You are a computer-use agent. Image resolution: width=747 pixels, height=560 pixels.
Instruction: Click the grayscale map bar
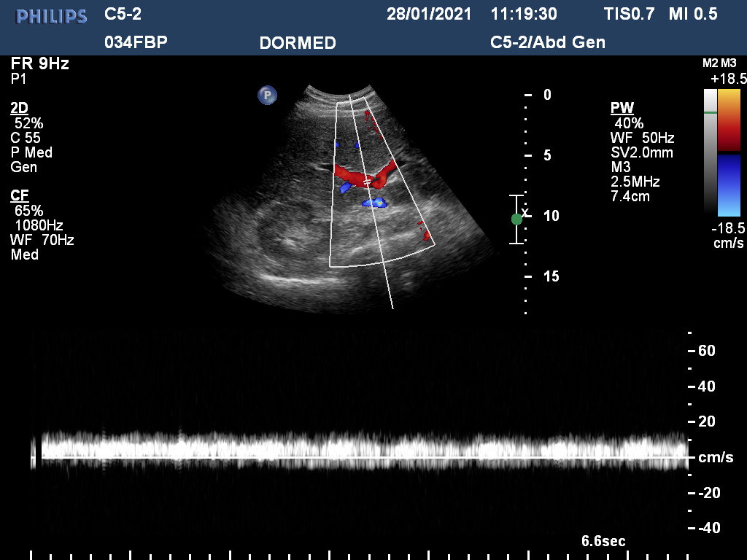[710, 152]
